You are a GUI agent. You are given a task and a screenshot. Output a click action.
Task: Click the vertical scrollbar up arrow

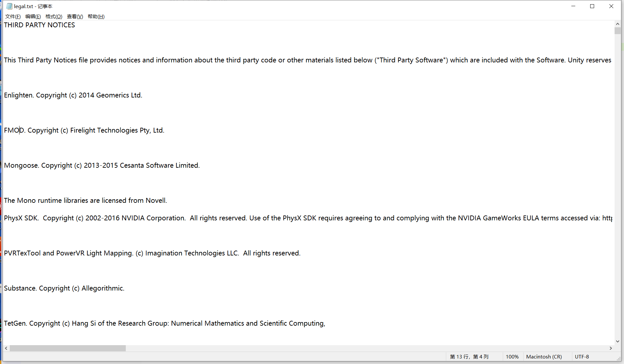click(x=617, y=24)
